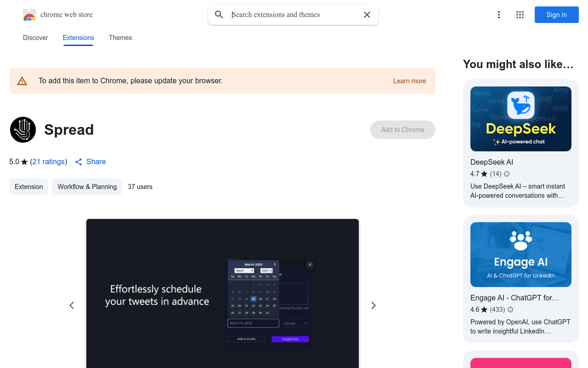Open the Google apps grid
Screen dimensions: 588x368
520,15
